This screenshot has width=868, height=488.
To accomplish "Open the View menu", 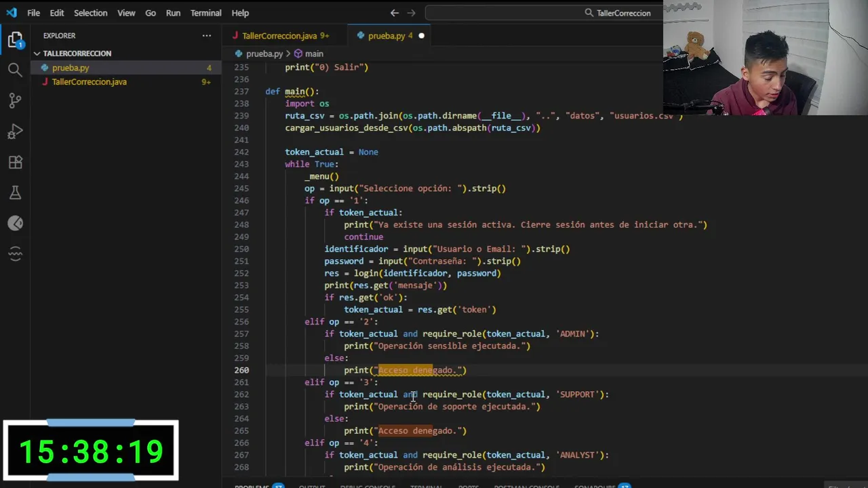I will click(126, 13).
